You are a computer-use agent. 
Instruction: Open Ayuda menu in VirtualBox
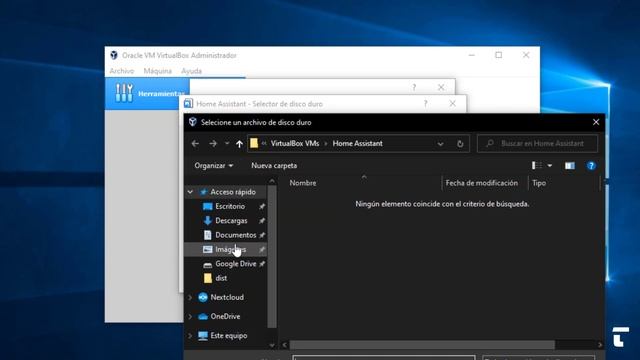tap(191, 71)
